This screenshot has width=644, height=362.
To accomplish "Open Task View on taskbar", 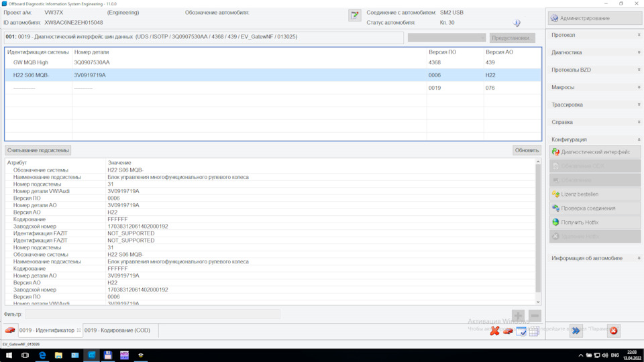I will (x=25, y=355).
